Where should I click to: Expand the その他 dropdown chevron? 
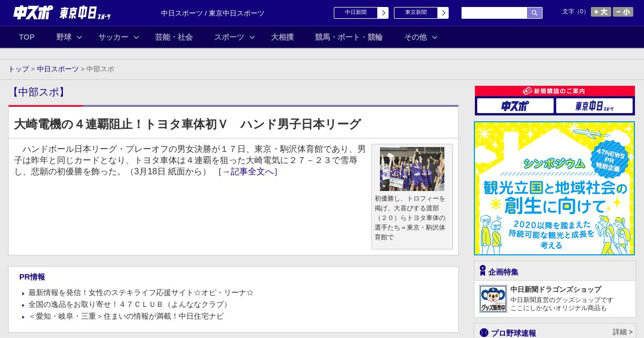point(435,37)
